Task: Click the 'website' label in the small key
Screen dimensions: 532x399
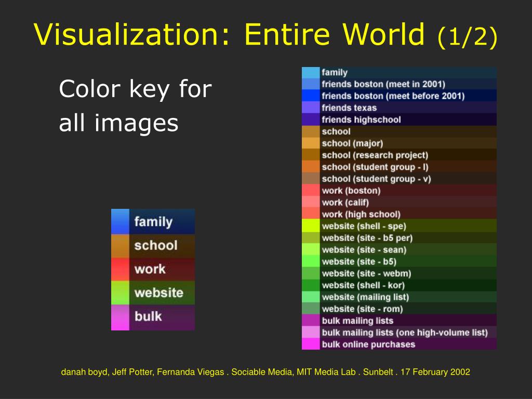Action: click(x=159, y=293)
